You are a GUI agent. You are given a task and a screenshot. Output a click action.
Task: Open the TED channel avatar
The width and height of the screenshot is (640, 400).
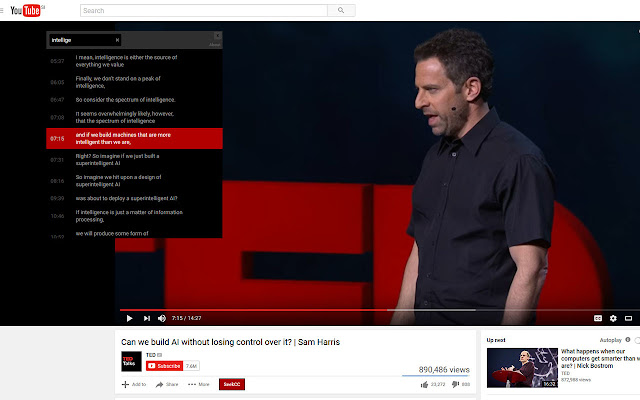[x=131, y=361]
